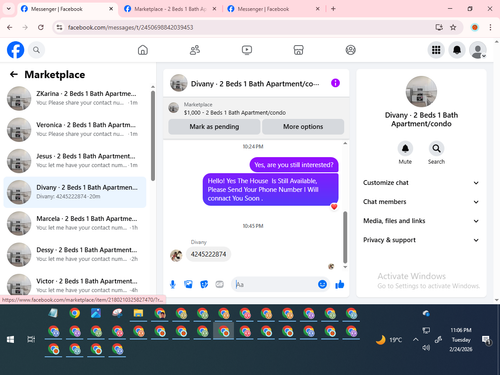Open the Marketplace storefront icon
This screenshot has width=500, height=375.
pos(298,50)
